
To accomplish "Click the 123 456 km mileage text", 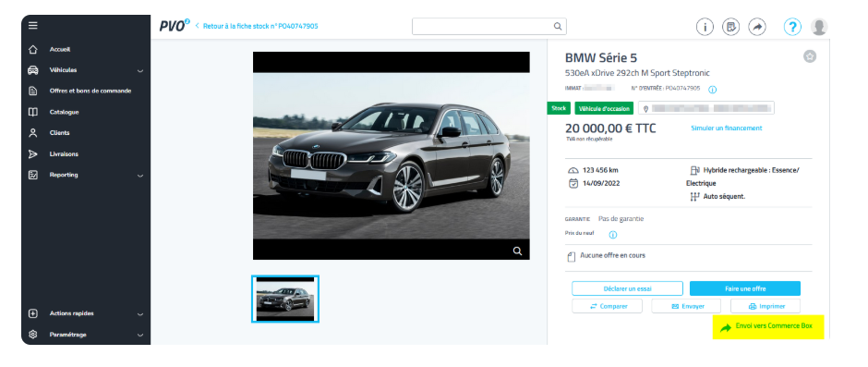I will (600, 171).
